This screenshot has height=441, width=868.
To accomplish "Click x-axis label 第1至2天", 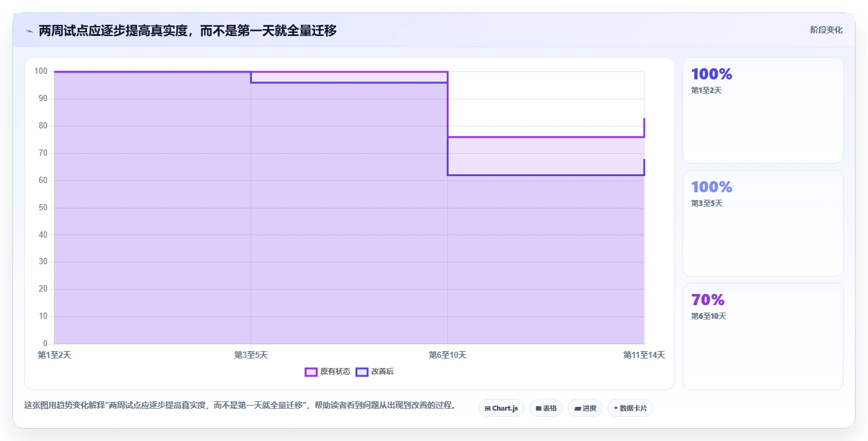I will [x=54, y=355].
